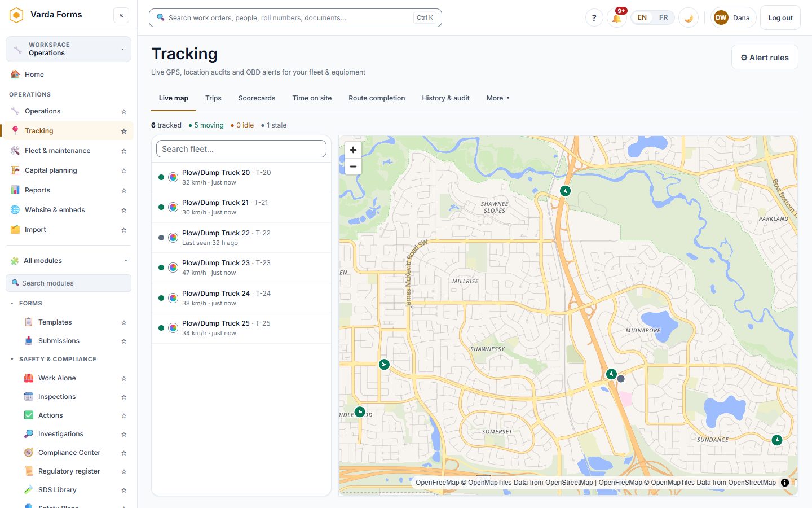Focus the global search work orders field
Screen dimensions: 812x508
295,17
